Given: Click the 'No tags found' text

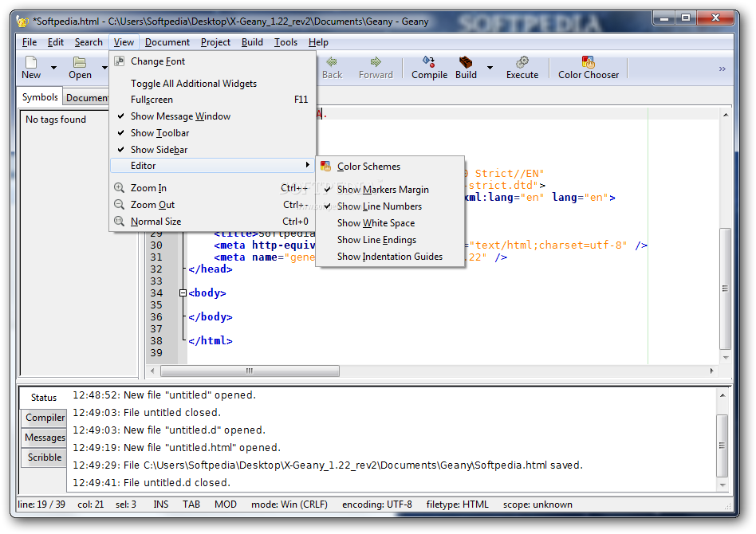Looking at the screenshot, I should [56, 120].
